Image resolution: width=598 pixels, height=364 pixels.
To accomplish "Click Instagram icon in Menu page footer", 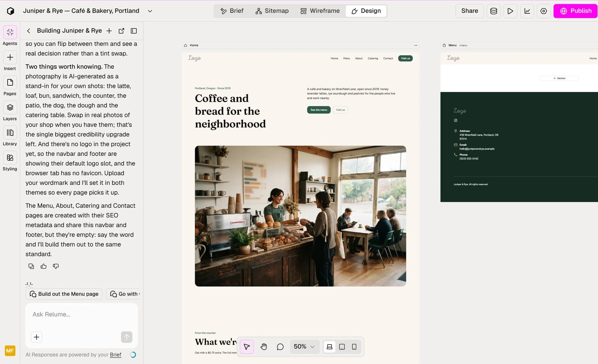I will point(456,120).
